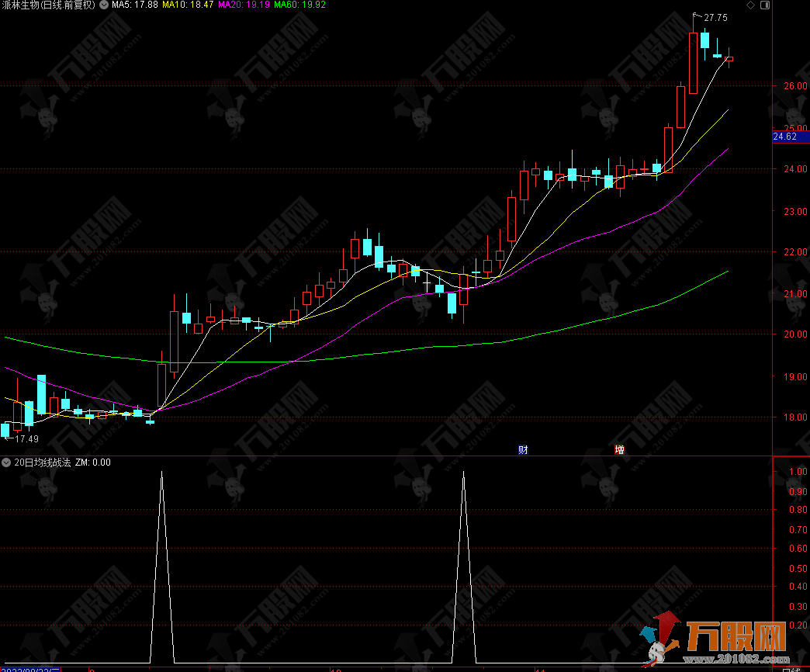Click the MA20: 19.19 indicator label
The height and width of the screenshot is (672, 810).
coord(244,5)
